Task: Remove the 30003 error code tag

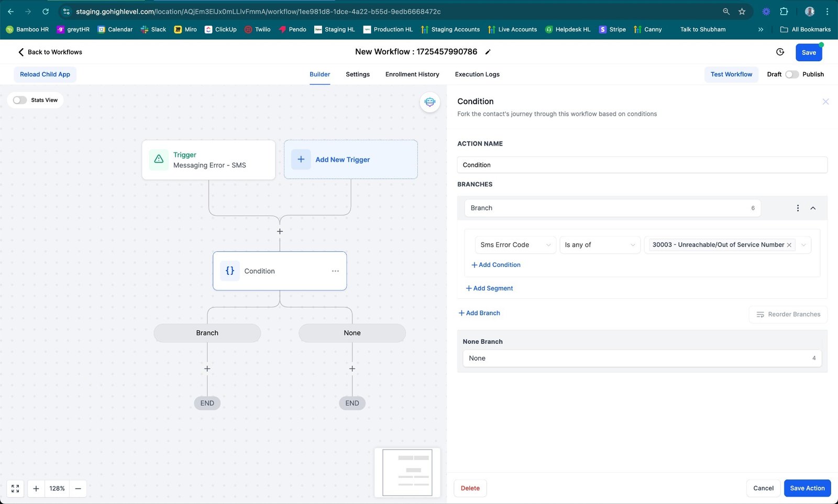Action: (x=789, y=245)
